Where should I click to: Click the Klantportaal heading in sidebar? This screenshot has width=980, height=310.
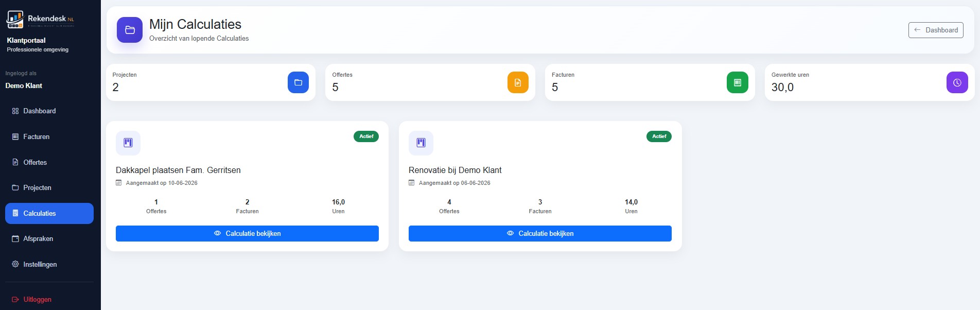(x=26, y=40)
